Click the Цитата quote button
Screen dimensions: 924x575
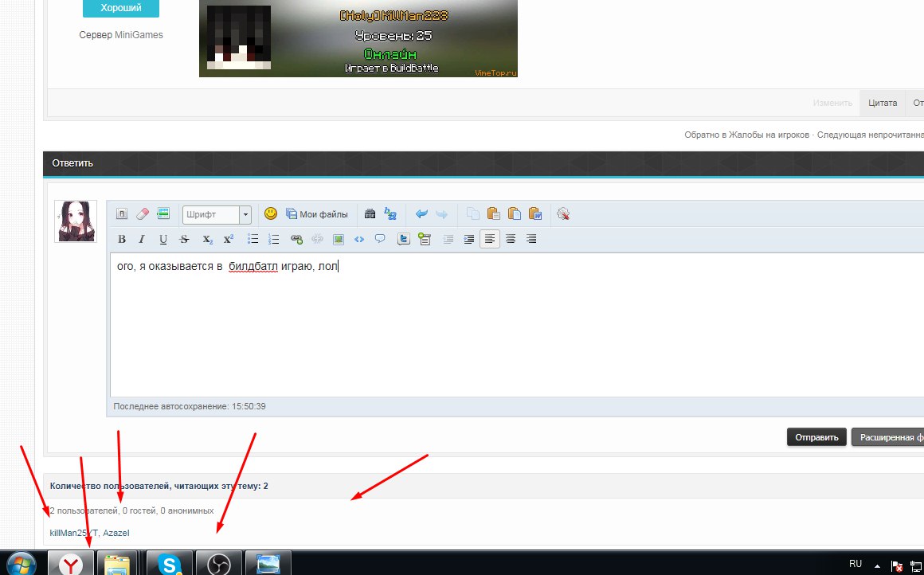pos(882,103)
